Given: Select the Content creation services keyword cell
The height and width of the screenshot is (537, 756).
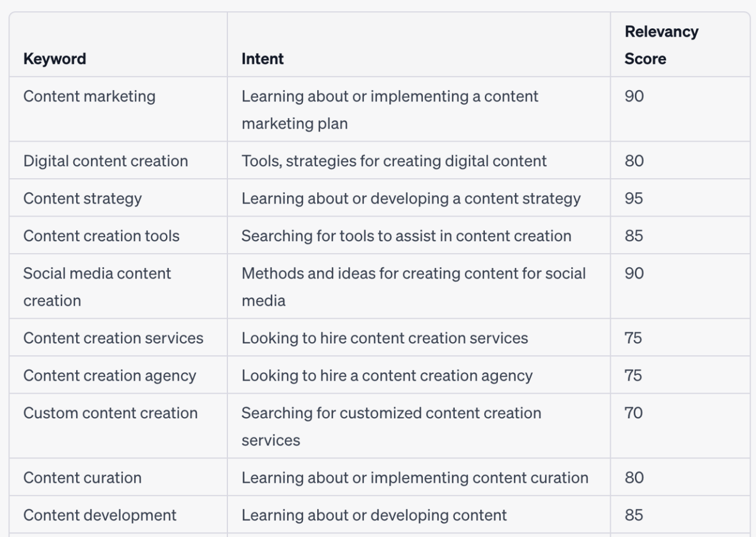Looking at the screenshot, I should click(113, 338).
